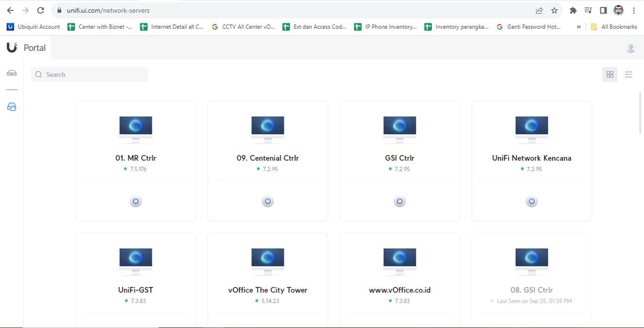
Task: Click the 08. GSI Ctrlr title
Action: pyautogui.click(x=531, y=290)
